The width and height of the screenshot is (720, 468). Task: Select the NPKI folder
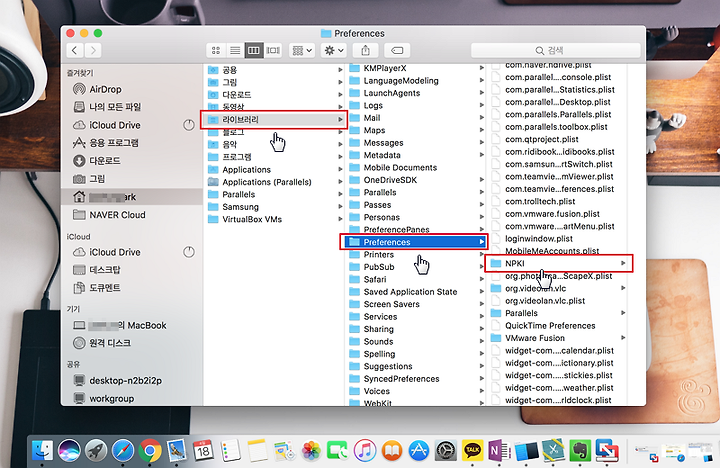pos(558,263)
